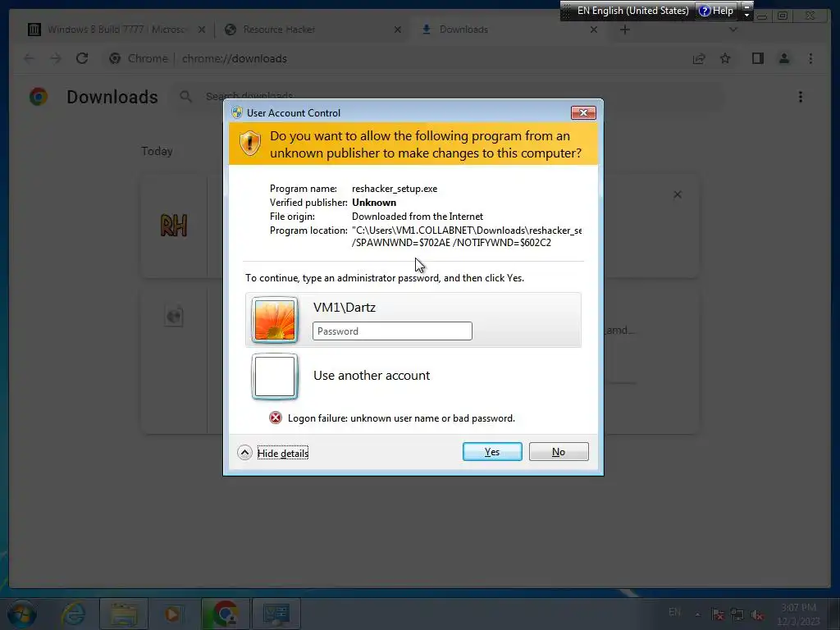This screenshot has height=630, width=840.
Task: Click the RH Resource Hacker file icon
Action: pos(174,226)
